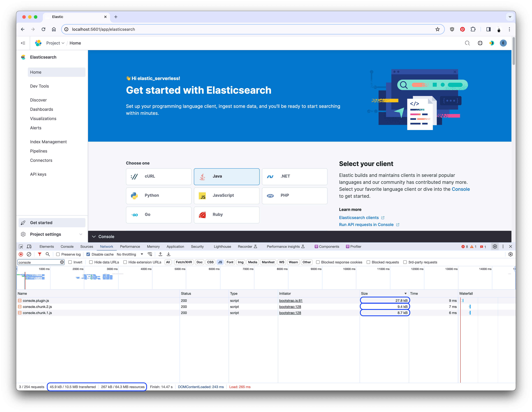Open the Project dropdown in breadcrumb

[x=55, y=43]
